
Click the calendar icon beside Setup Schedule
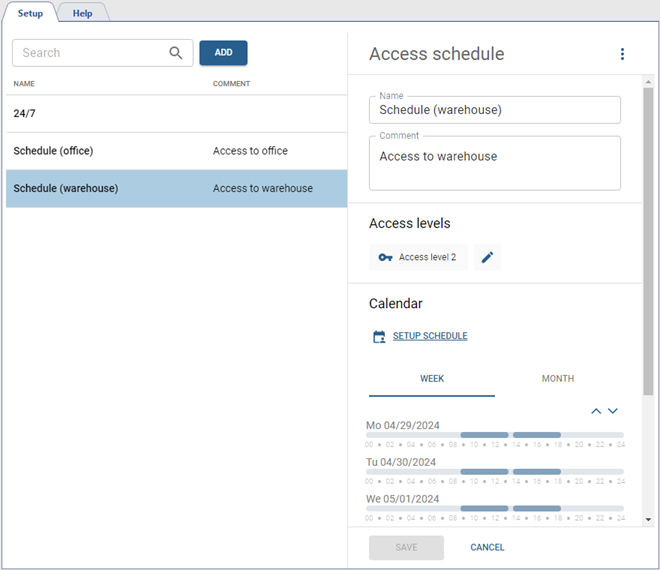[x=379, y=337]
